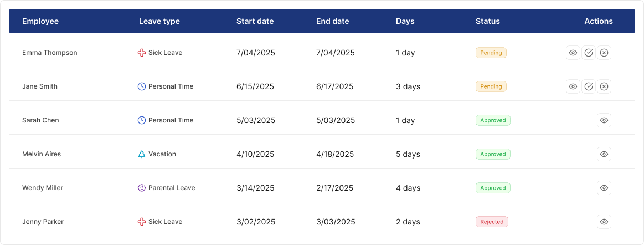View Melvin Aires' vacation request details
The height and width of the screenshot is (245, 644).
coord(604,154)
